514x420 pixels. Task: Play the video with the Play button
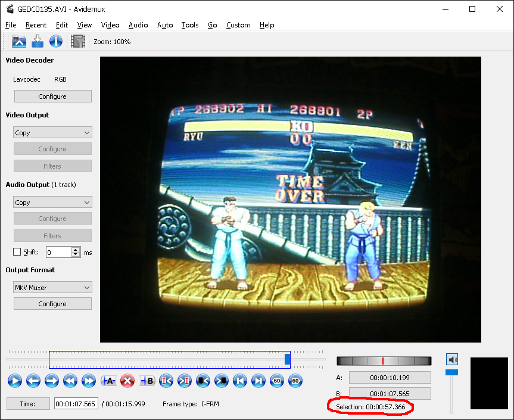(x=15, y=381)
